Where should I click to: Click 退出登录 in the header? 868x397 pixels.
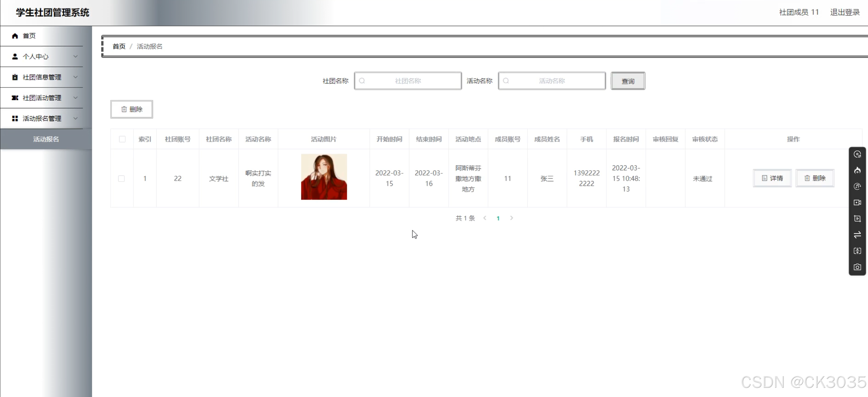(845, 12)
